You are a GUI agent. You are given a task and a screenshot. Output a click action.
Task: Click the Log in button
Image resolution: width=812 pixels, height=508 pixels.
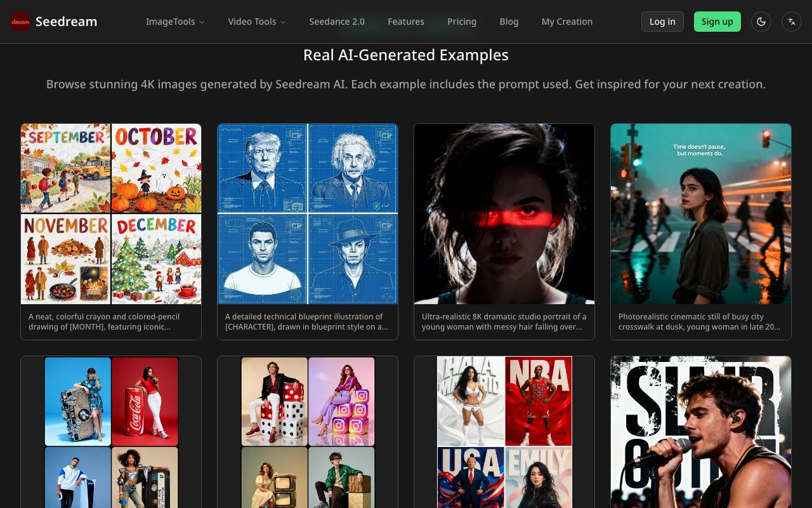coord(662,22)
